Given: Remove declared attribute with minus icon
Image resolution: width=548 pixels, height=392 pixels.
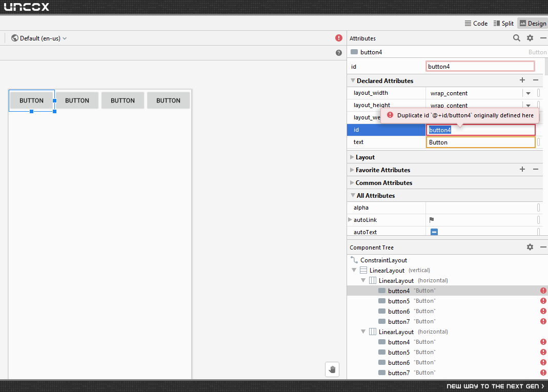Looking at the screenshot, I should tap(535, 80).
